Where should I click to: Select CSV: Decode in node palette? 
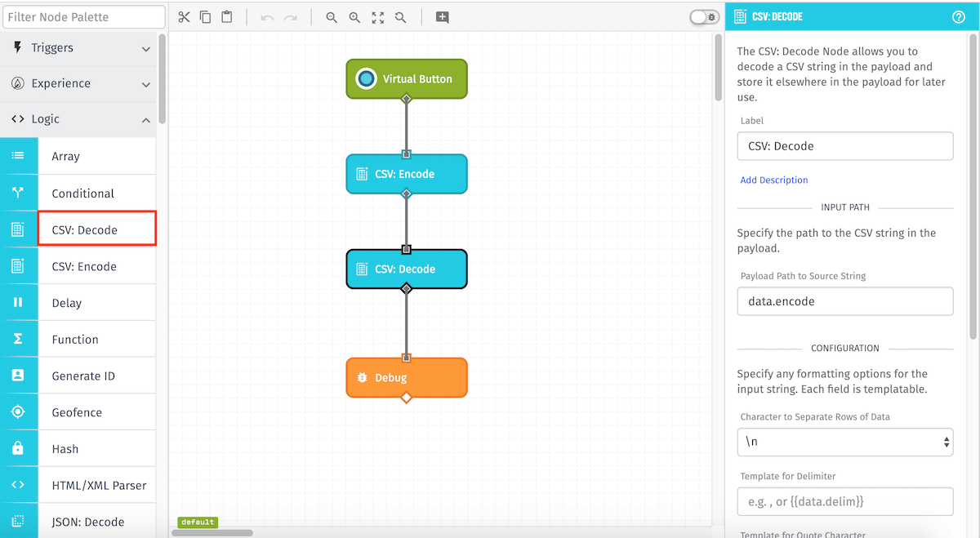(x=96, y=229)
